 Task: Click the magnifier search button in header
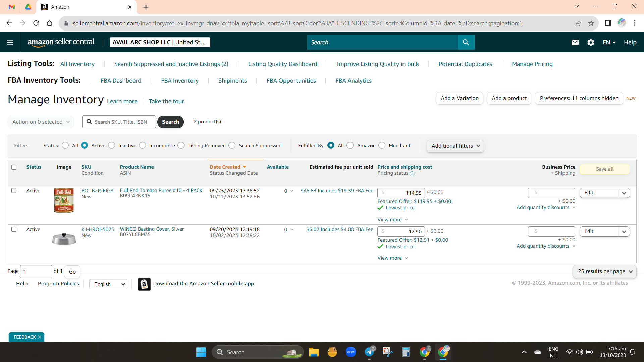coord(466,42)
